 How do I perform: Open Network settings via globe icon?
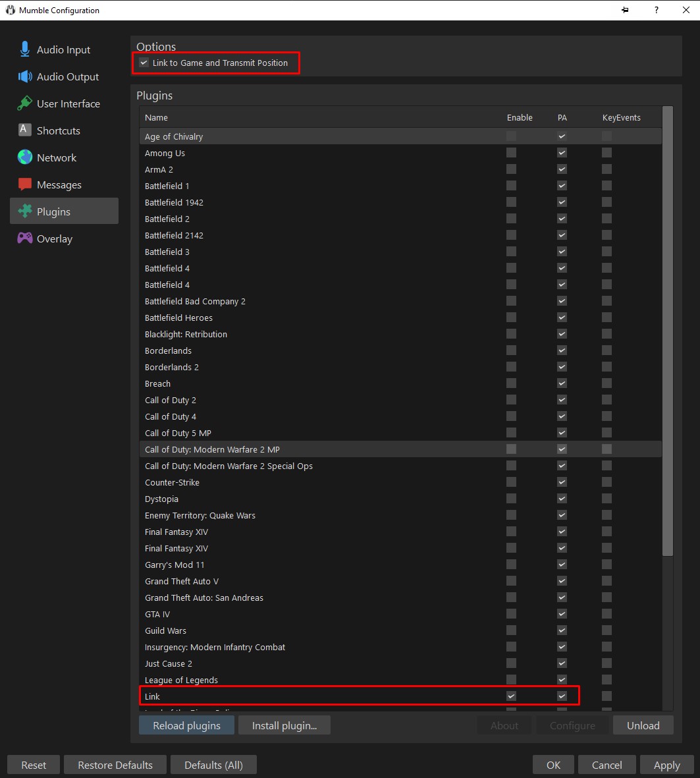[x=25, y=157]
